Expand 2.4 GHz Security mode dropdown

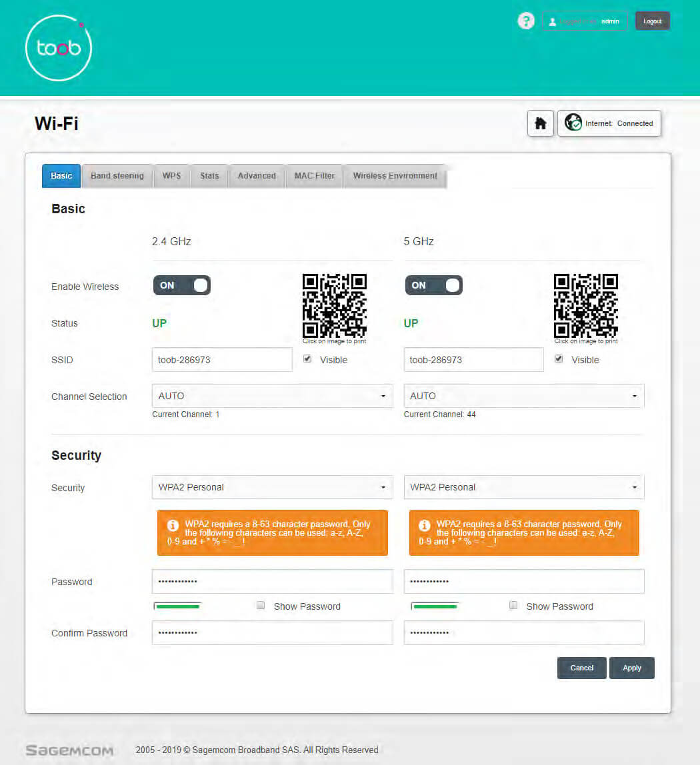272,487
